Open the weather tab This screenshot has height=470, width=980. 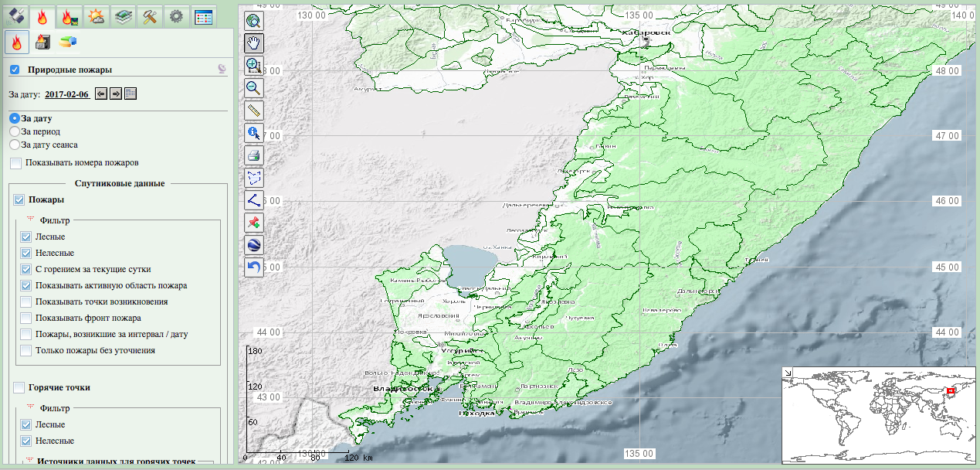(x=97, y=15)
